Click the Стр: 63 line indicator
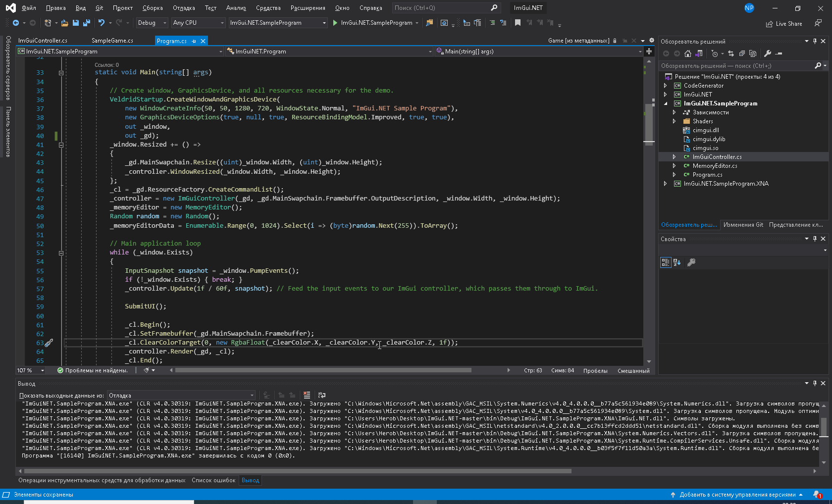The image size is (832, 504). point(533,370)
